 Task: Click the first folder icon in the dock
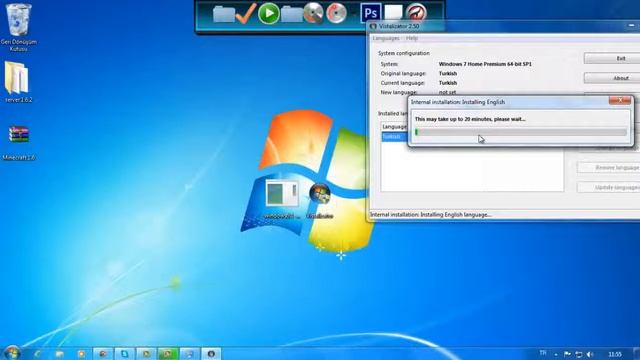223,15
